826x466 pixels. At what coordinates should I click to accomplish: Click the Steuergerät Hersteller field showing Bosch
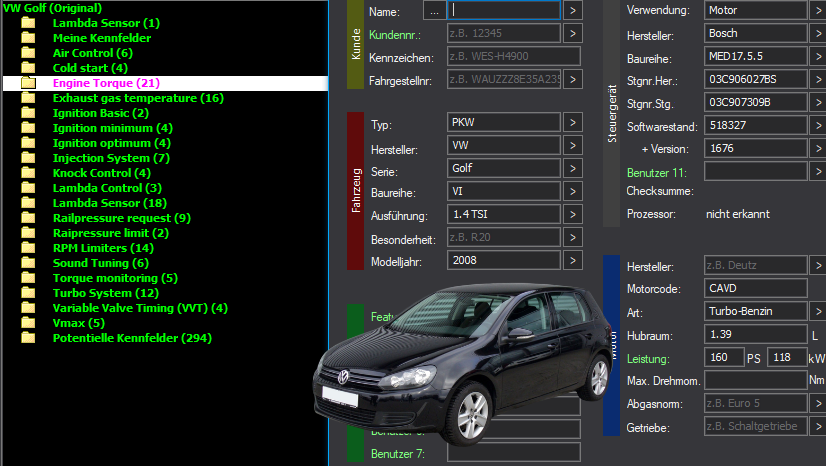pos(756,33)
